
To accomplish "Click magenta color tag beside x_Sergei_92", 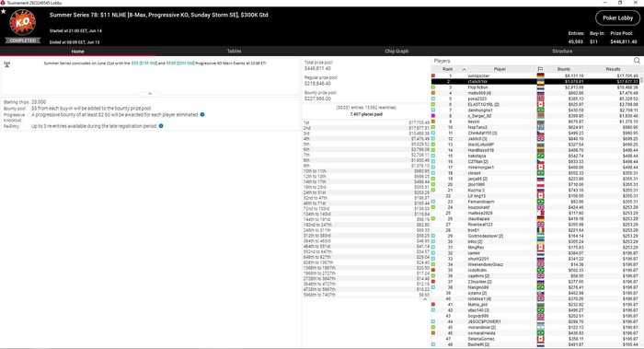I will coord(433,116).
